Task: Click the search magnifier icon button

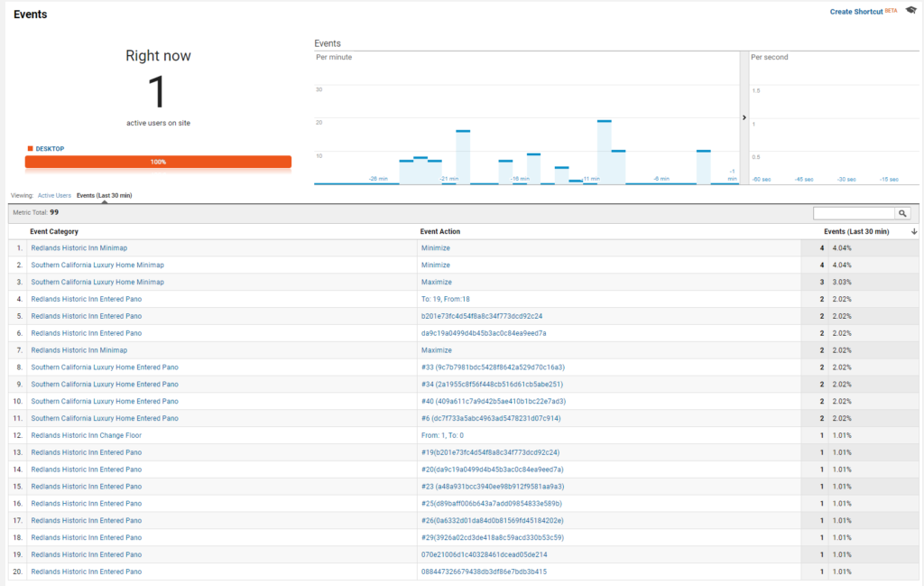Action: pos(902,213)
